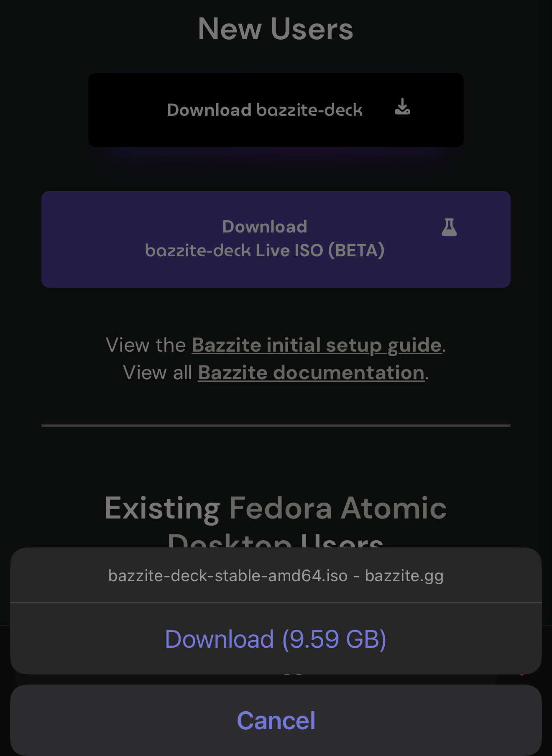Click the bazzite-deck-stable-amd64.iso file name header
This screenshot has height=756, width=552.
pos(228,576)
